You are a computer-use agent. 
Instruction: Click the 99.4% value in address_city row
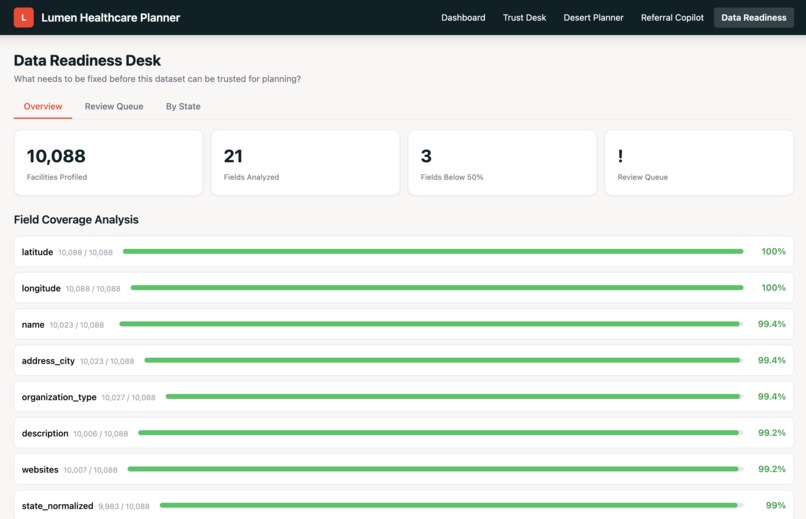tap(772, 360)
